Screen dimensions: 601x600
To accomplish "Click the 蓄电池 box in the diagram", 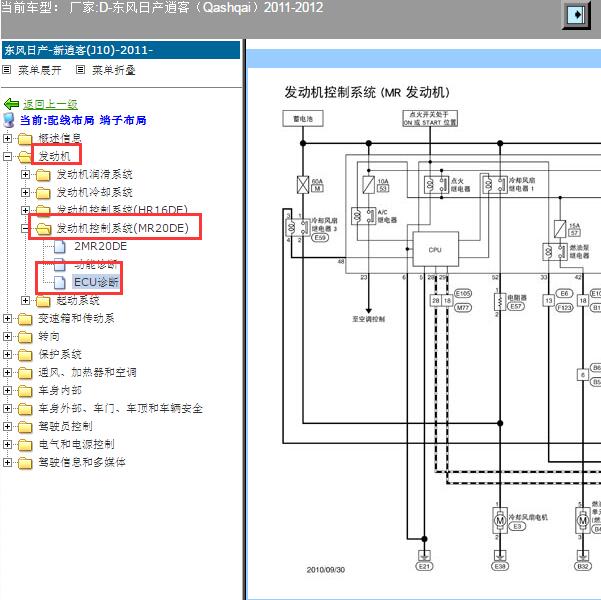I will pyautogui.click(x=303, y=119).
